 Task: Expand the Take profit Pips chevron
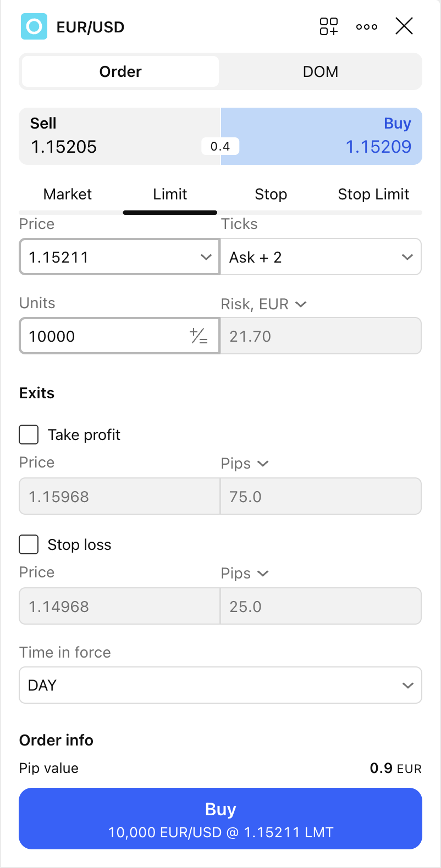(x=263, y=464)
